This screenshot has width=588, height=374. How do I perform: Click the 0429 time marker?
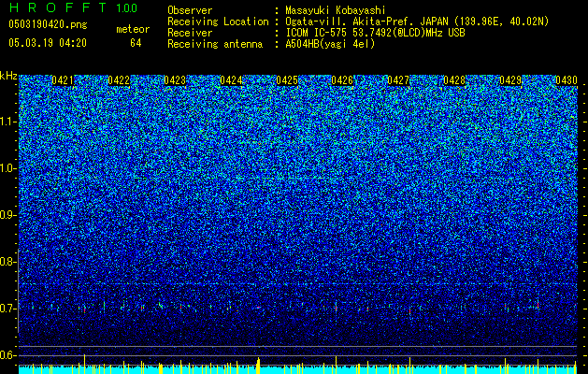point(510,80)
